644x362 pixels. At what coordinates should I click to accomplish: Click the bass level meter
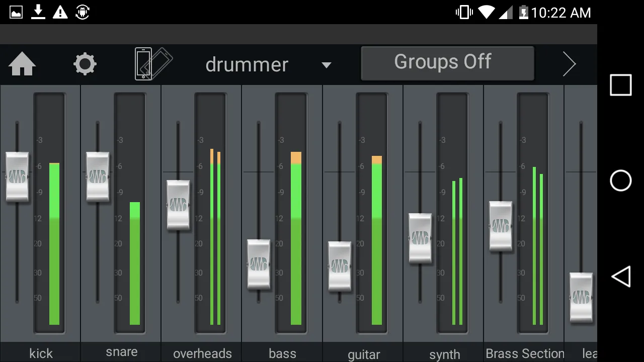click(291, 213)
